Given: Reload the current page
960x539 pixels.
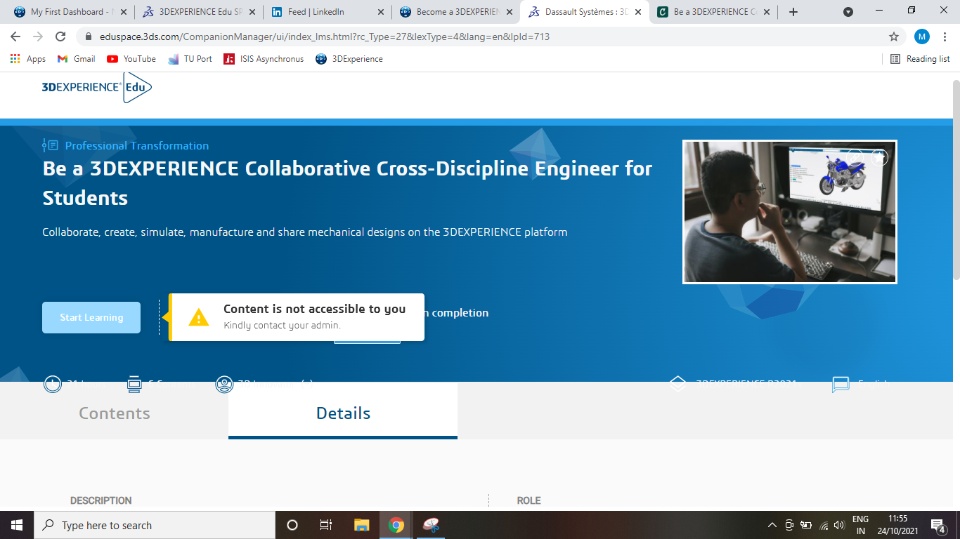Looking at the screenshot, I should tap(60, 37).
